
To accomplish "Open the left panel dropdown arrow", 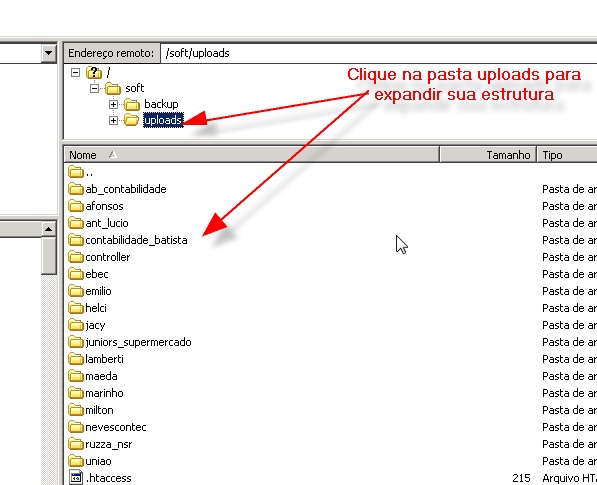I will (48, 53).
